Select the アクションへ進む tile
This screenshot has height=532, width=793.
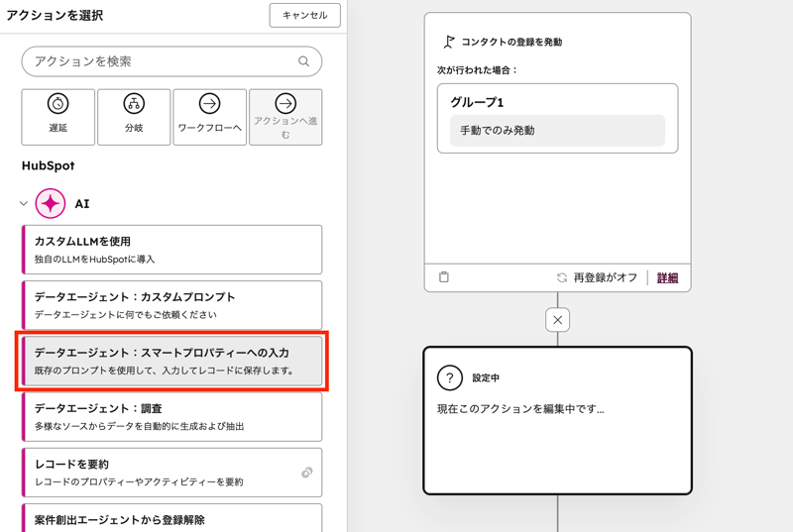click(285, 117)
